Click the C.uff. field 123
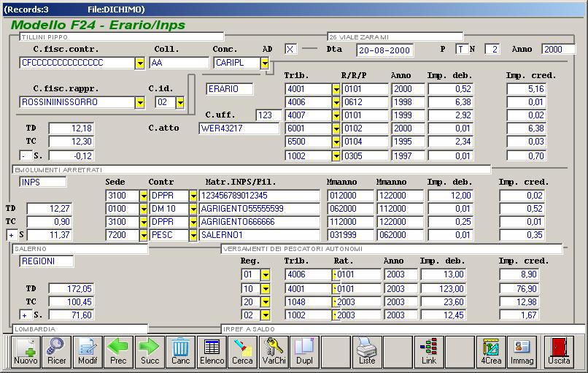Screen dimensions: 588x373 269,115
